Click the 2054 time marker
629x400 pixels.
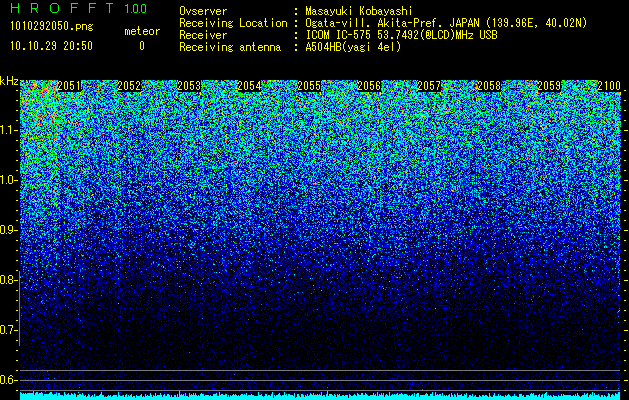point(249,86)
